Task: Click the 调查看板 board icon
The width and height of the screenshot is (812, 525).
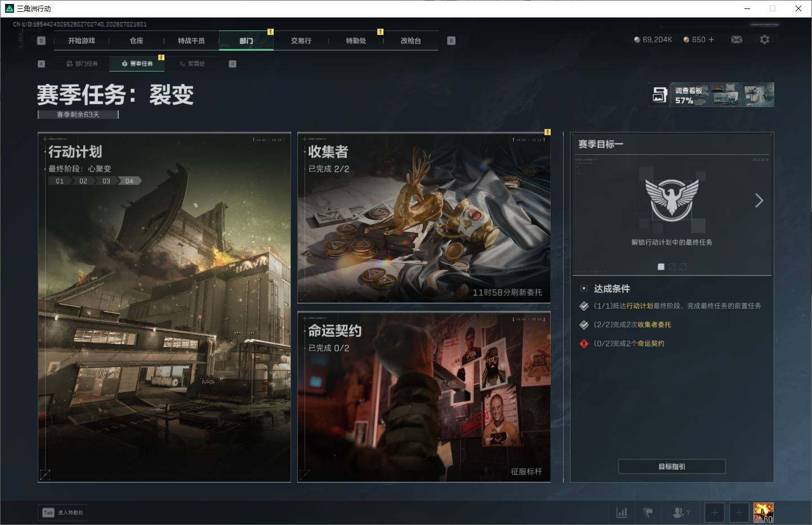Action: pos(659,95)
